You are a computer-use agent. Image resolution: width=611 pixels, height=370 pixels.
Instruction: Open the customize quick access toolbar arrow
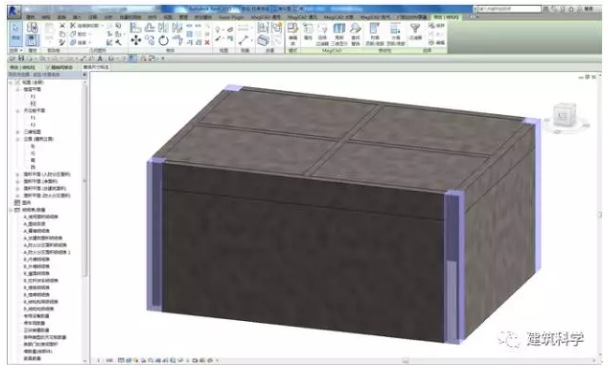(163, 58)
